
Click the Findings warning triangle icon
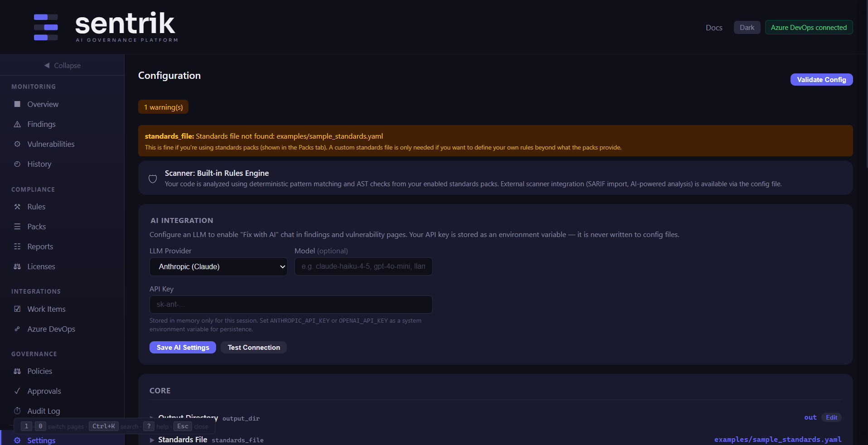(x=17, y=124)
